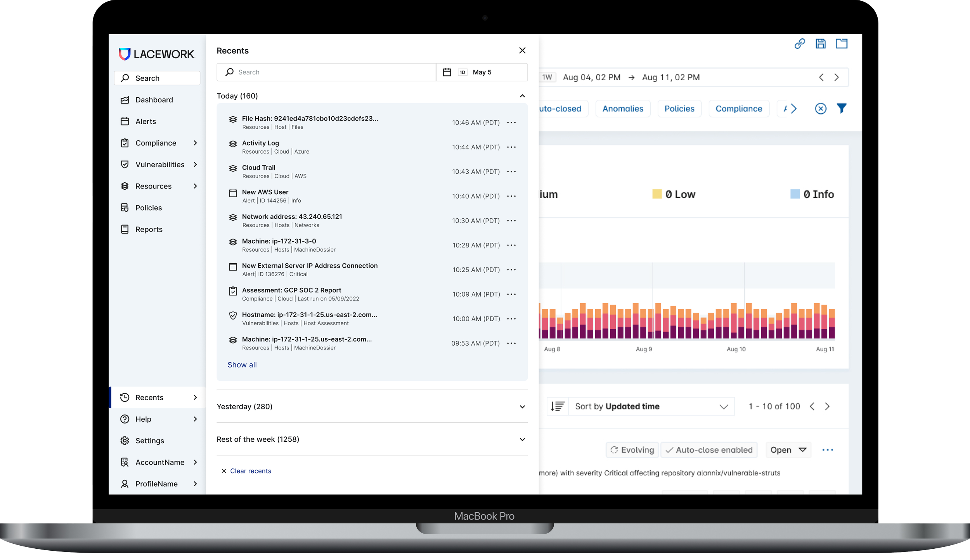
Task: Click the folder icon at top right
Action: point(841,43)
